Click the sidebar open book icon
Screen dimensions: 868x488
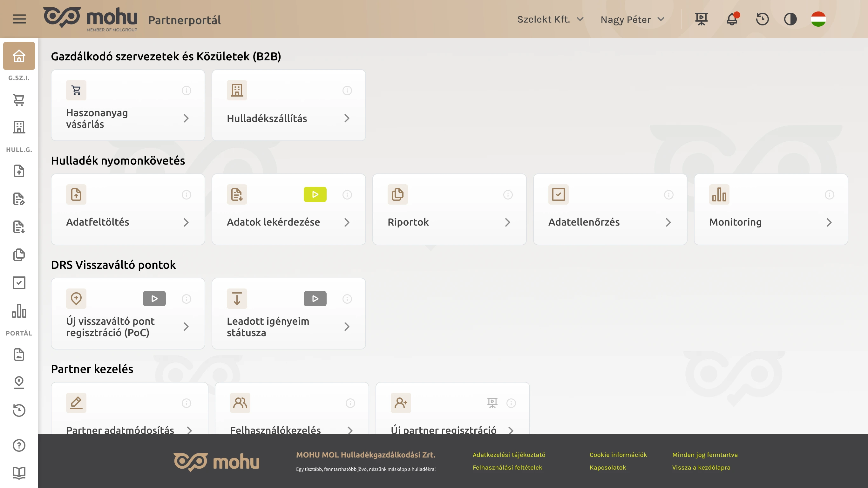pos(19,473)
